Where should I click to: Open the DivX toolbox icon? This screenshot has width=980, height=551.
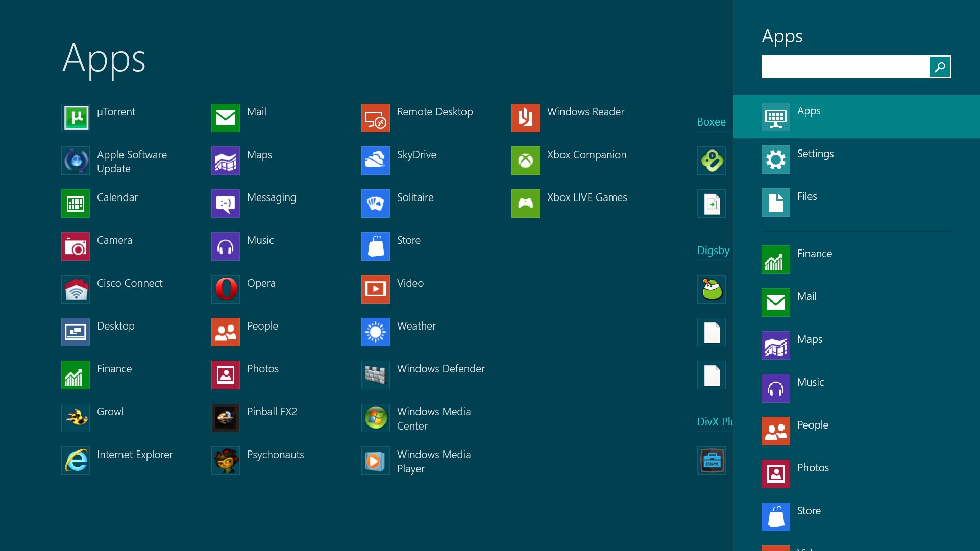coord(712,461)
